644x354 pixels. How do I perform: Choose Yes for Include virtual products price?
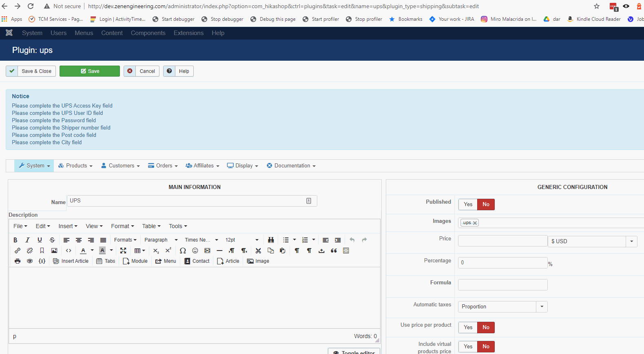[x=468, y=347]
